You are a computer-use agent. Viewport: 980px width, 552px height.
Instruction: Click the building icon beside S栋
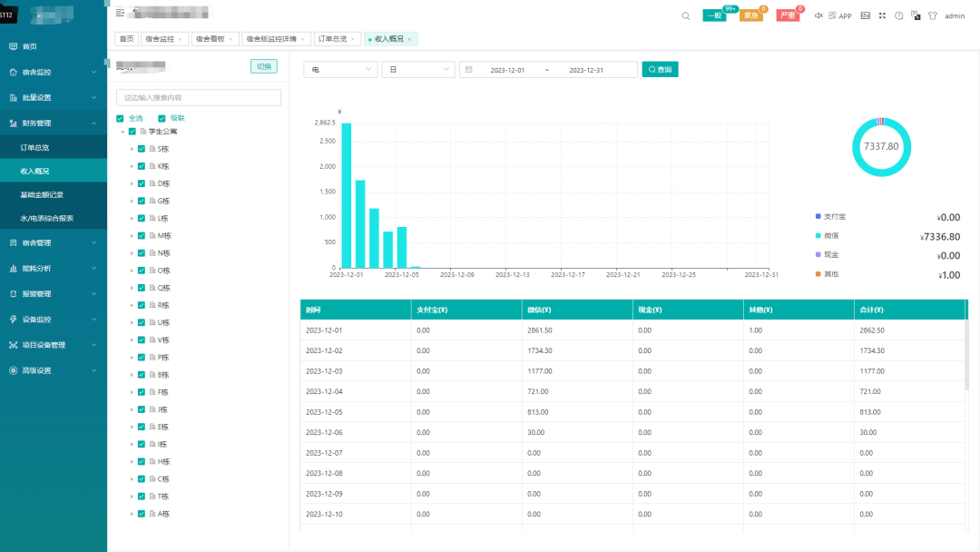coord(152,149)
